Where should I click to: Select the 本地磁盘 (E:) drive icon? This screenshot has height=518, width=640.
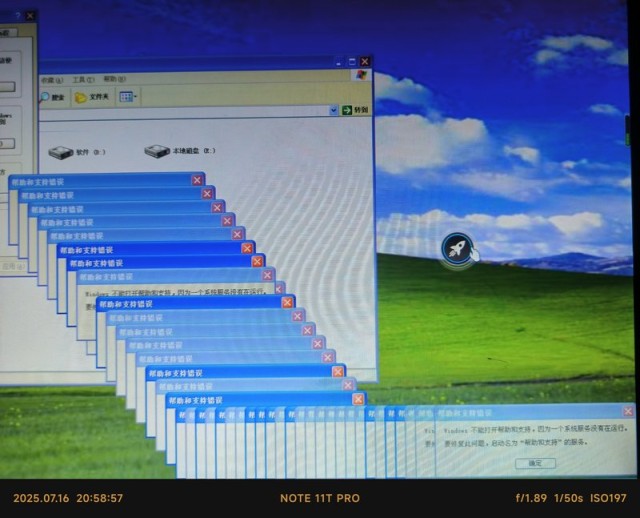coord(156,151)
